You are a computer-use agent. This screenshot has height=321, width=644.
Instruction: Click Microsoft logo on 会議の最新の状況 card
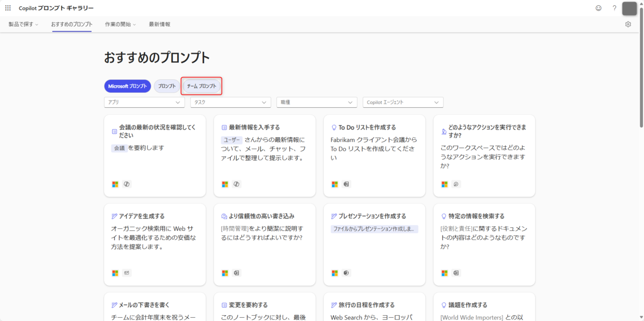click(x=115, y=184)
